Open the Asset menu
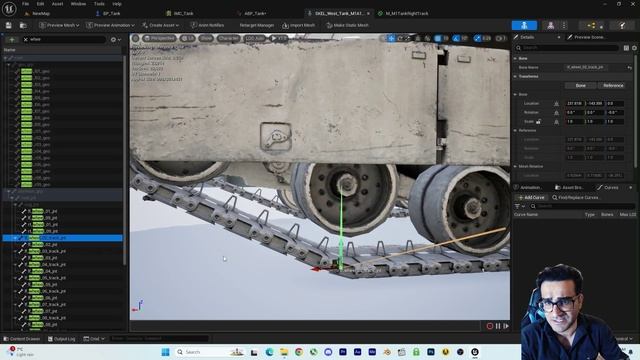 click(58, 4)
